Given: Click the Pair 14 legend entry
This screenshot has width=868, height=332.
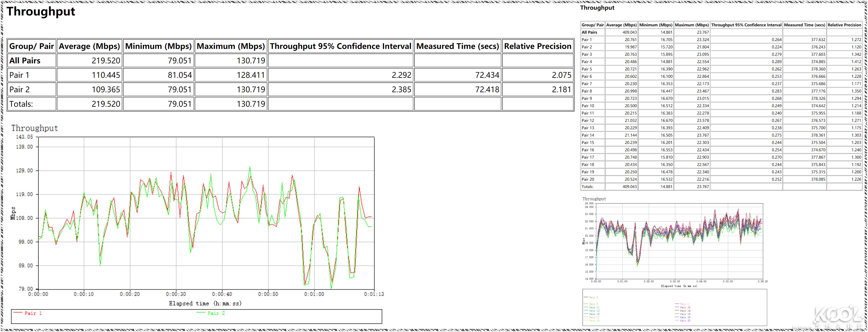Looking at the screenshot, I should point(685,311).
